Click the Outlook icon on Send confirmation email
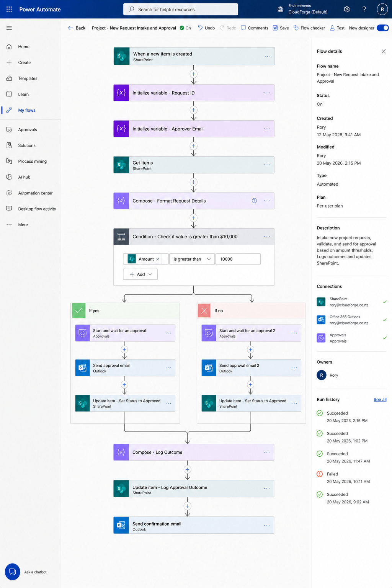Screen dimensions: 392x588 point(121,525)
